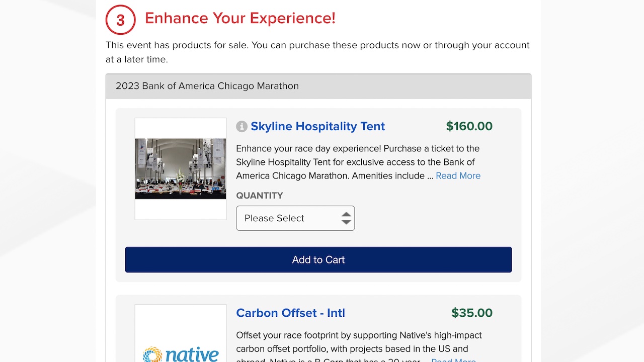Image resolution: width=644 pixels, height=362 pixels.
Task: Click the stepper arrows on the quantity selector
Action: click(346, 218)
